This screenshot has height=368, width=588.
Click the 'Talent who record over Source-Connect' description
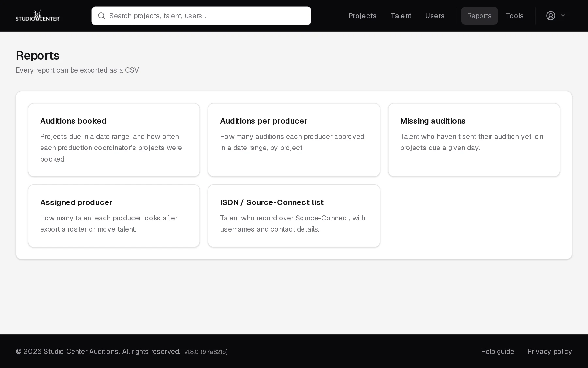tap(293, 223)
